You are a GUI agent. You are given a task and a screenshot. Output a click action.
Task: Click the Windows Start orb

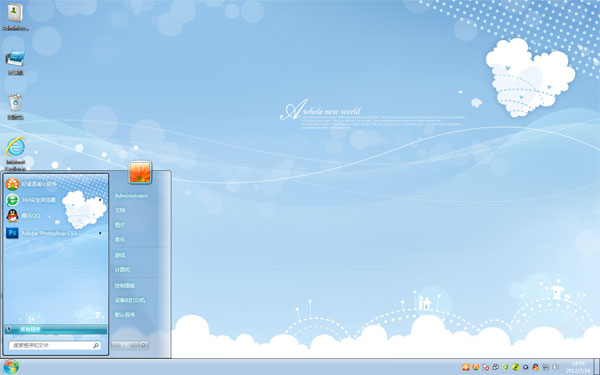11,367
